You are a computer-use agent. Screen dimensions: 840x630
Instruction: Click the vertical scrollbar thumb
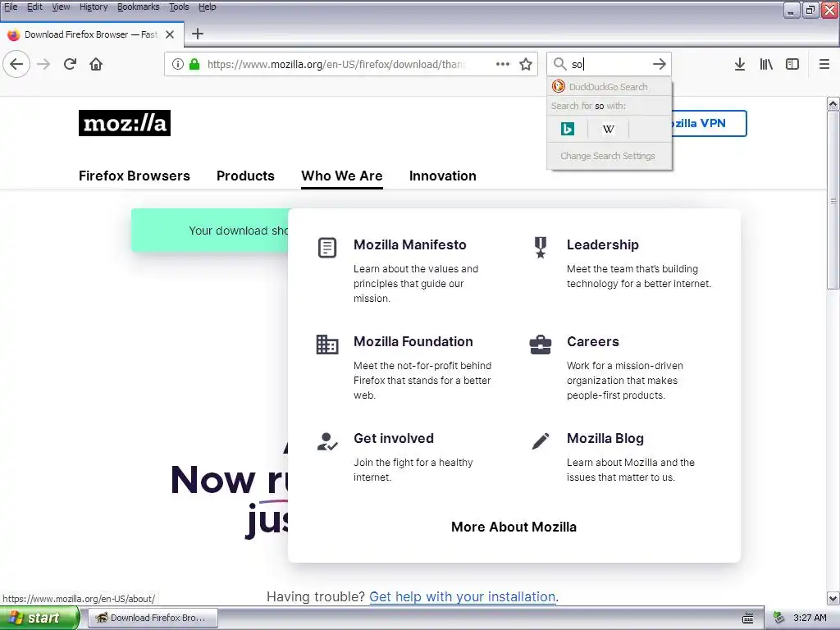[833, 200]
